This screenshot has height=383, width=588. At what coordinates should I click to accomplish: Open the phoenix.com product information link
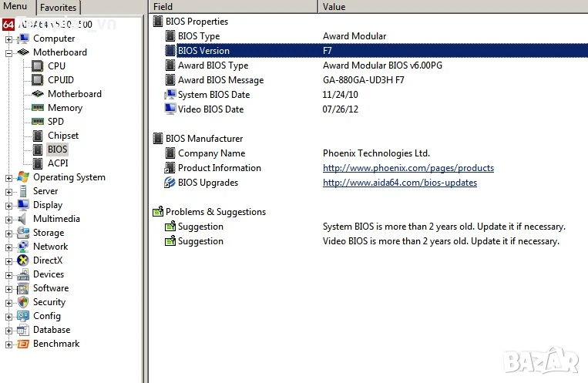(x=408, y=168)
